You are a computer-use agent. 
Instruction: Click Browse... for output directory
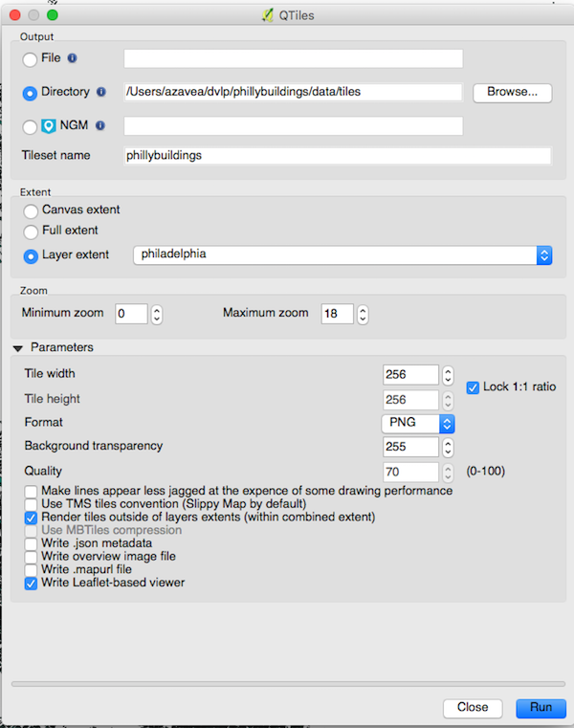(x=512, y=93)
